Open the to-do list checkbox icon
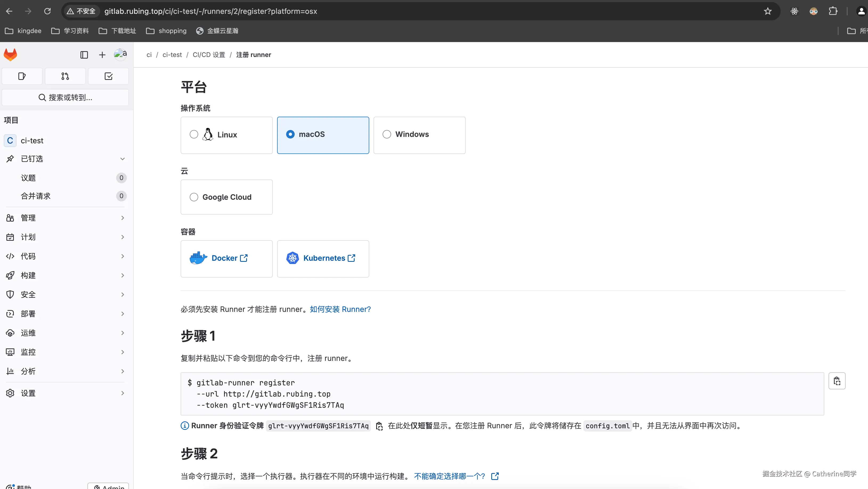This screenshot has width=868, height=489. click(108, 76)
